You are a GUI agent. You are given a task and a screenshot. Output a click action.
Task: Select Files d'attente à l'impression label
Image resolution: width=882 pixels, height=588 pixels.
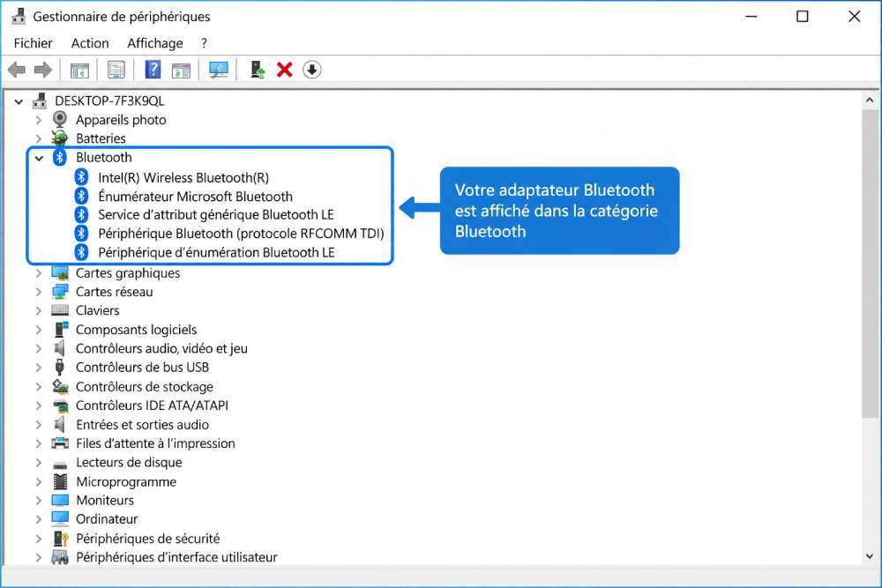pyautogui.click(x=155, y=443)
